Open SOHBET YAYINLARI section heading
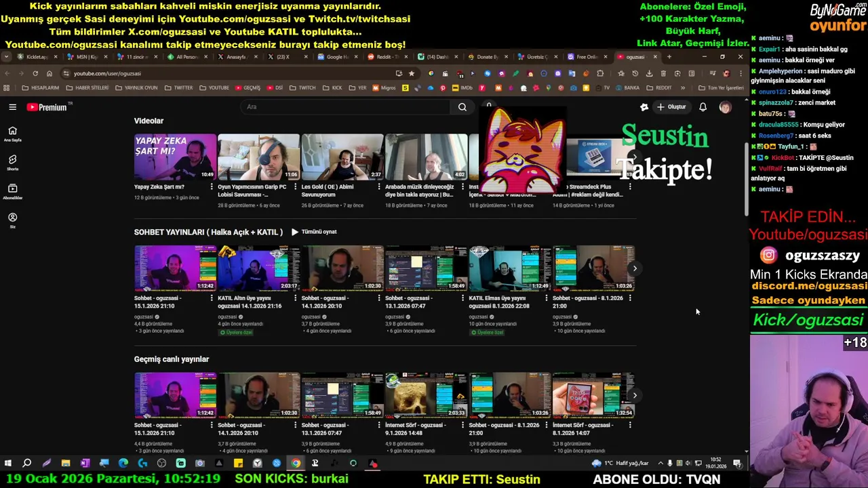This screenshot has width=868, height=488. point(208,232)
